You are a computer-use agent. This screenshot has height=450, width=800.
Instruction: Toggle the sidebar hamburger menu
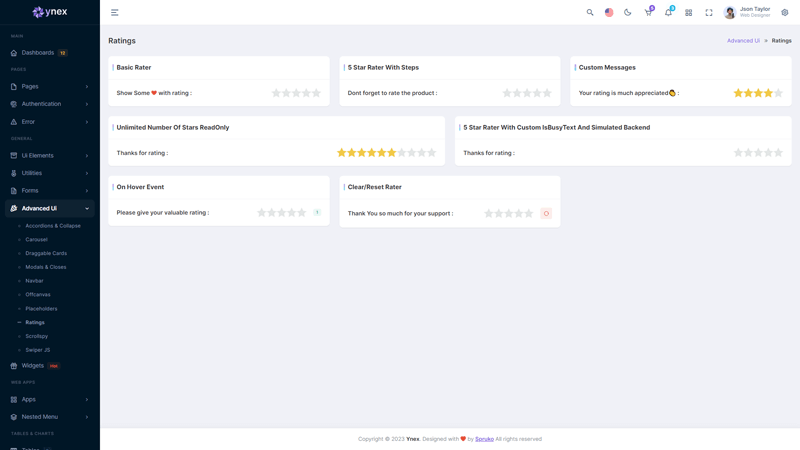click(115, 13)
